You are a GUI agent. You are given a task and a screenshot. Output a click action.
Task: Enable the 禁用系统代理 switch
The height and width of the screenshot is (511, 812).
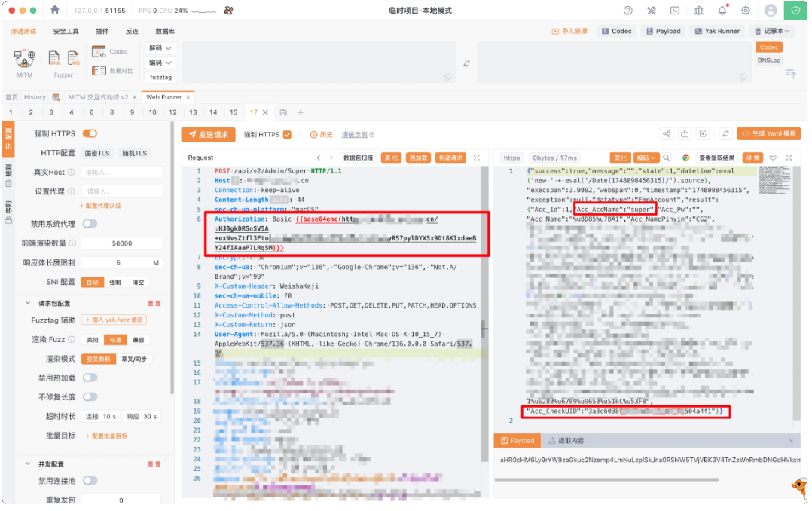(90, 224)
